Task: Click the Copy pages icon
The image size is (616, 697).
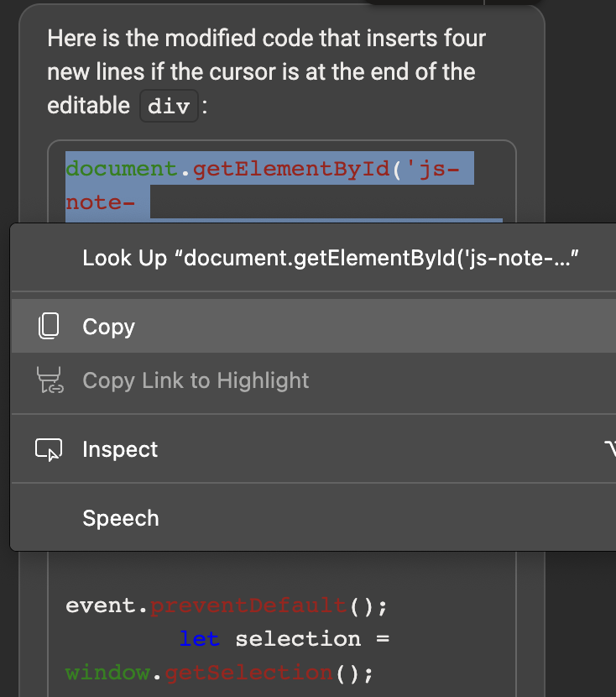Action: [x=49, y=326]
